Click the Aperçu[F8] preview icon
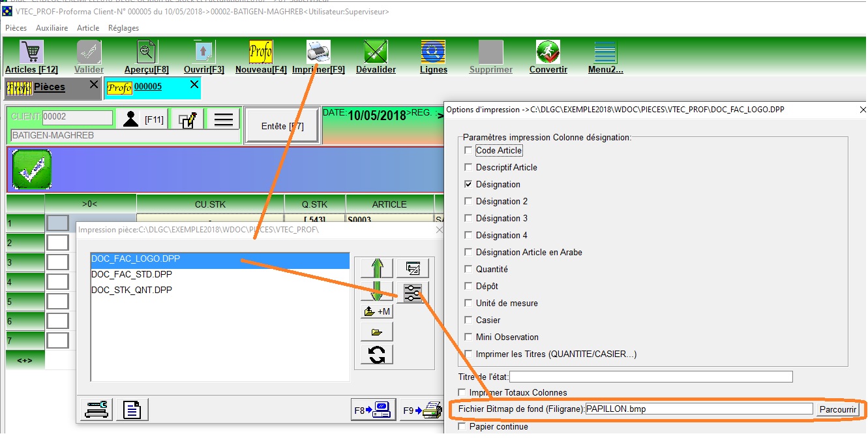This screenshot has height=438, width=868. pyautogui.click(x=147, y=52)
